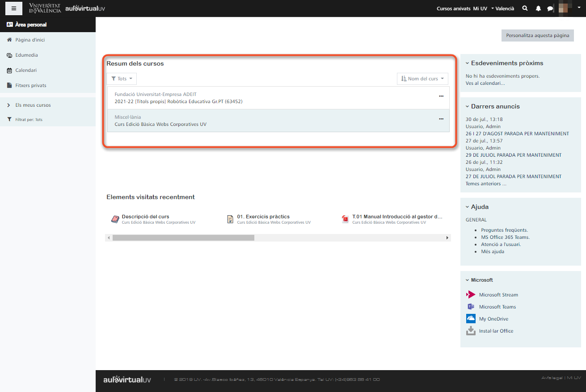The image size is (586, 392).
Task: Click the Instal·lar Office download icon
Action: (471, 331)
